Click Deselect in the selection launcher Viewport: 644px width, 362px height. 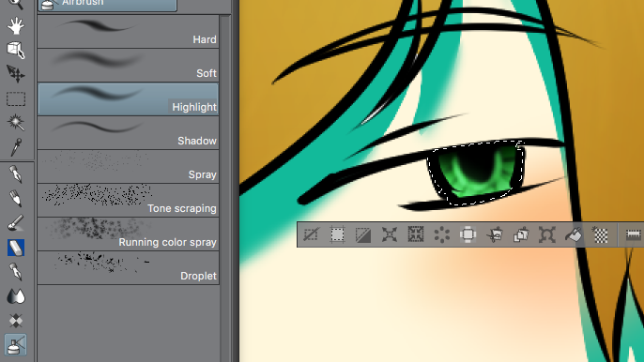tap(311, 234)
